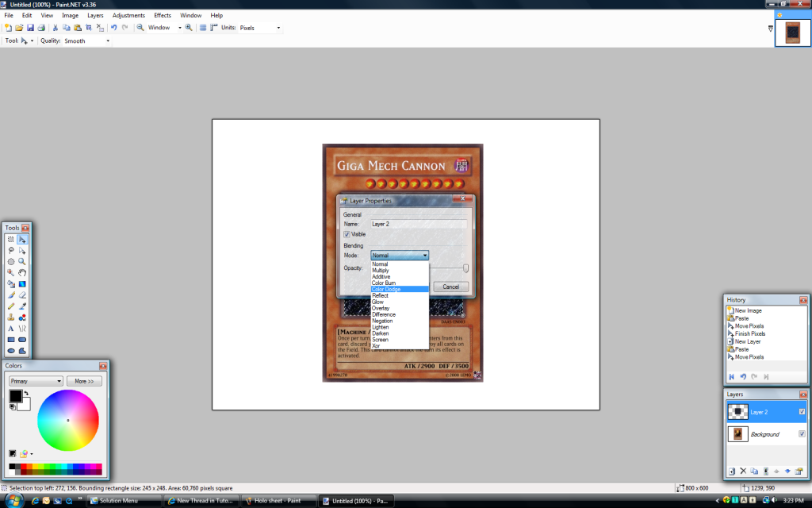Uncheck Visible in Layer Properties dialog

pos(347,234)
